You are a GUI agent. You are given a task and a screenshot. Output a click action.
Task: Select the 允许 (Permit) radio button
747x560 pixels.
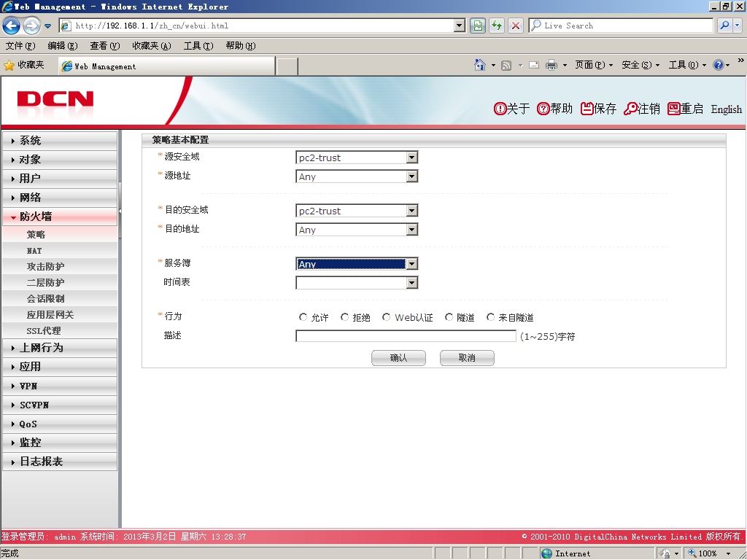pyautogui.click(x=303, y=317)
